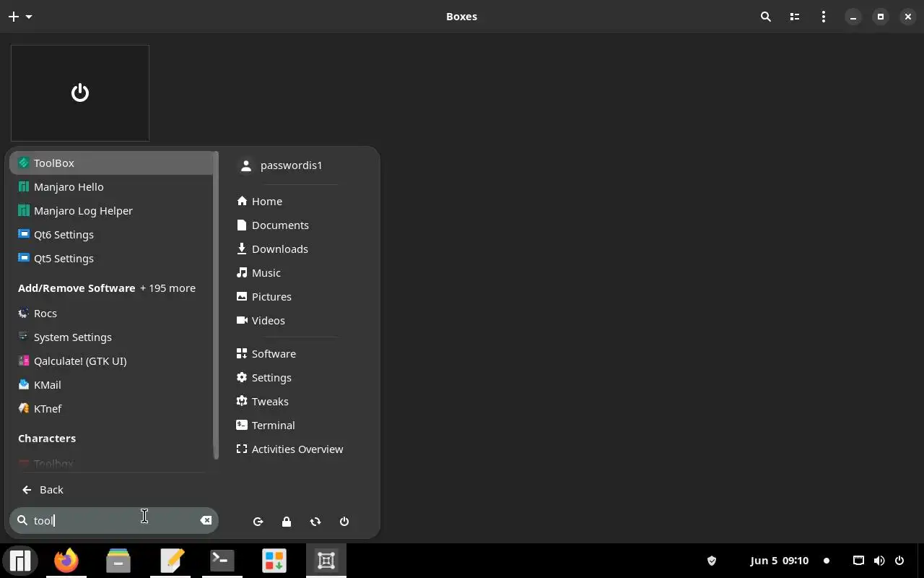Open search in Boxes header
The width and height of the screenshot is (924, 578).
pyautogui.click(x=766, y=17)
